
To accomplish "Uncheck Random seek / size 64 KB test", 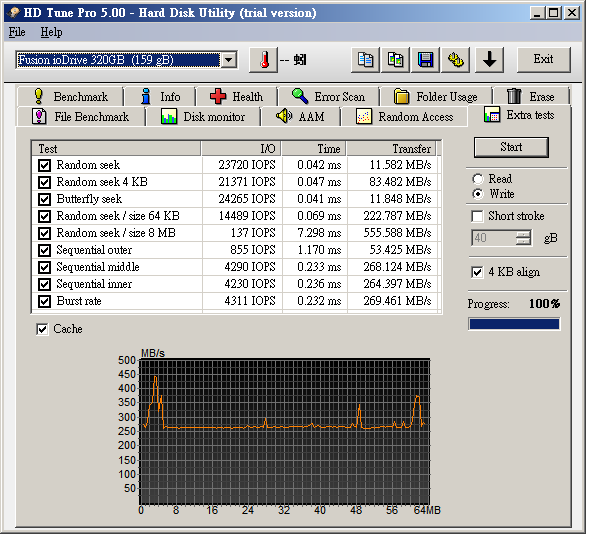I will tap(44, 216).
